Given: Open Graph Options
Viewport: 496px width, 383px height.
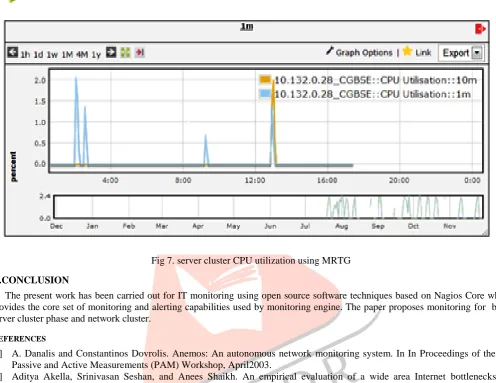Looking at the screenshot, I should pos(364,53).
